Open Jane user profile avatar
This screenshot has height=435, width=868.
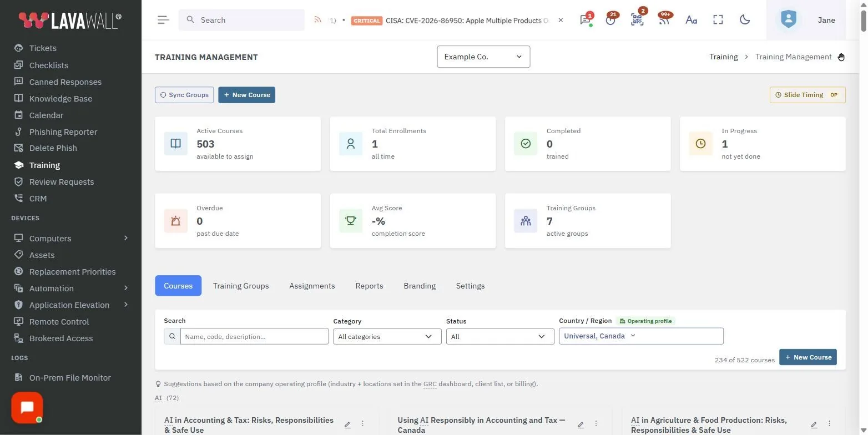coord(788,19)
